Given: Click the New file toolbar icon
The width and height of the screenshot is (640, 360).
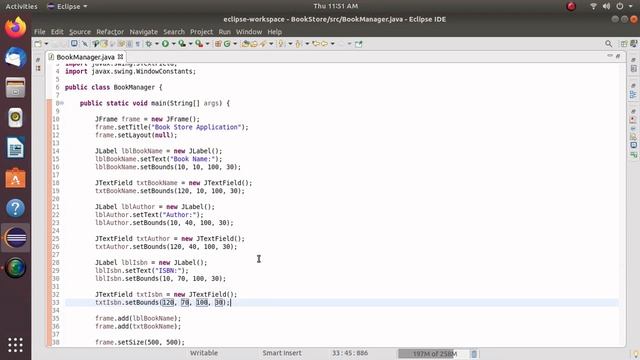Looking at the screenshot, I should (x=38, y=44).
